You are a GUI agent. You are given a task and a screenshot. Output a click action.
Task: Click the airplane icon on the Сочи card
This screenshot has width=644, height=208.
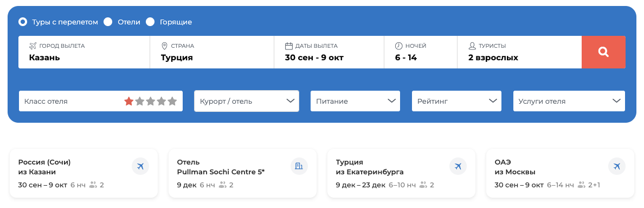[140, 167]
